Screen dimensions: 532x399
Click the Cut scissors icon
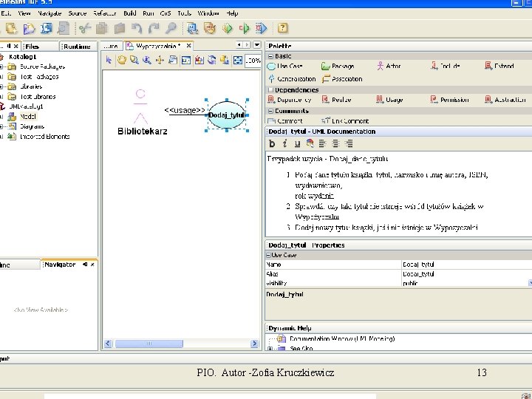pos(84,28)
